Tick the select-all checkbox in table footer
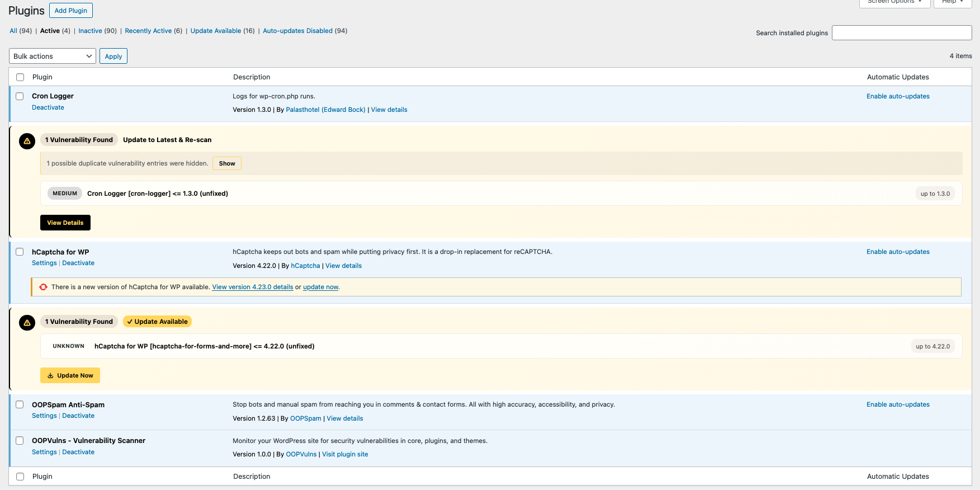The width and height of the screenshot is (980, 490). [x=20, y=477]
